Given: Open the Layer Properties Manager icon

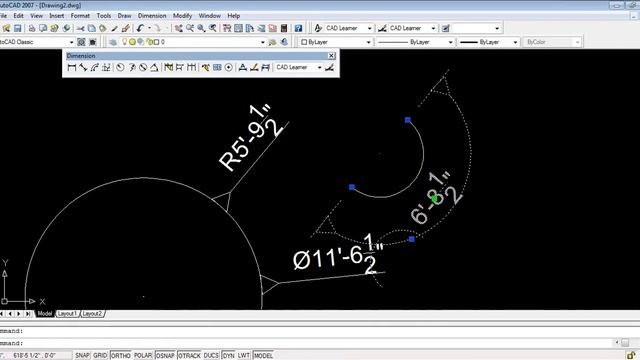Looking at the screenshot, I should [x=113, y=42].
